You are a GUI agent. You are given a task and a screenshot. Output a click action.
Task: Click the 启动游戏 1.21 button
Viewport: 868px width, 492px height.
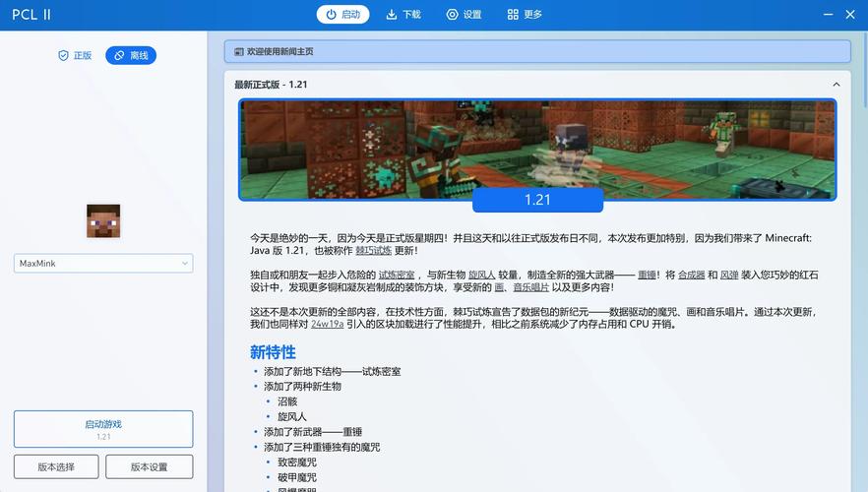(103, 429)
